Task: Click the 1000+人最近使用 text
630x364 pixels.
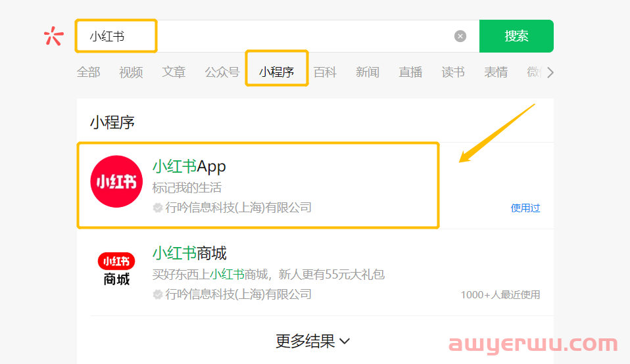Action: (500, 295)
